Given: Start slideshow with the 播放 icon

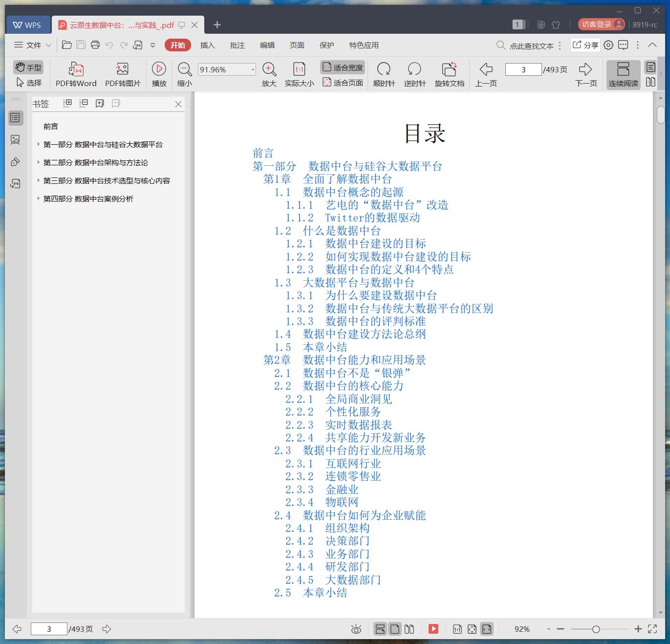Looking at the screenshot, I should pos(159,69).
